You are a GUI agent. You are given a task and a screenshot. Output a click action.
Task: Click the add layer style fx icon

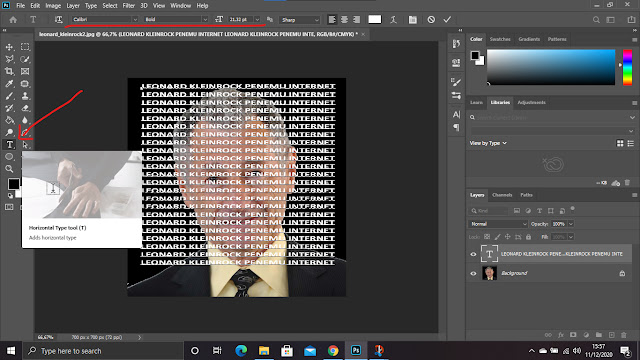[561, 335]
